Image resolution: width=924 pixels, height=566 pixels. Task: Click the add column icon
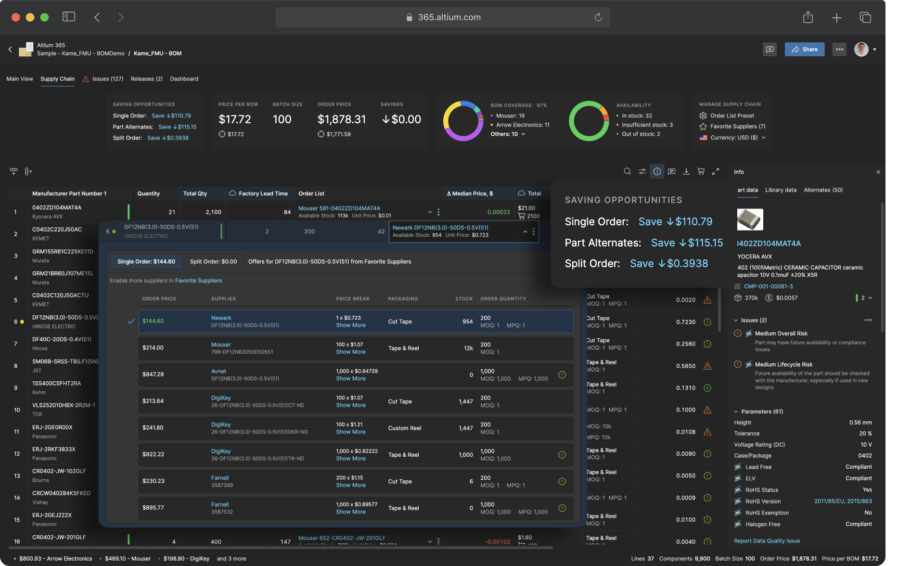(x=28, y=171)
